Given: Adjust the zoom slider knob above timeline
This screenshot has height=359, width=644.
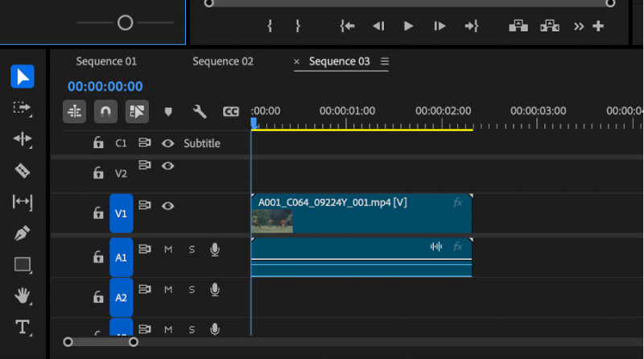Looking at the screenshot, I should (x=125, y=23).
